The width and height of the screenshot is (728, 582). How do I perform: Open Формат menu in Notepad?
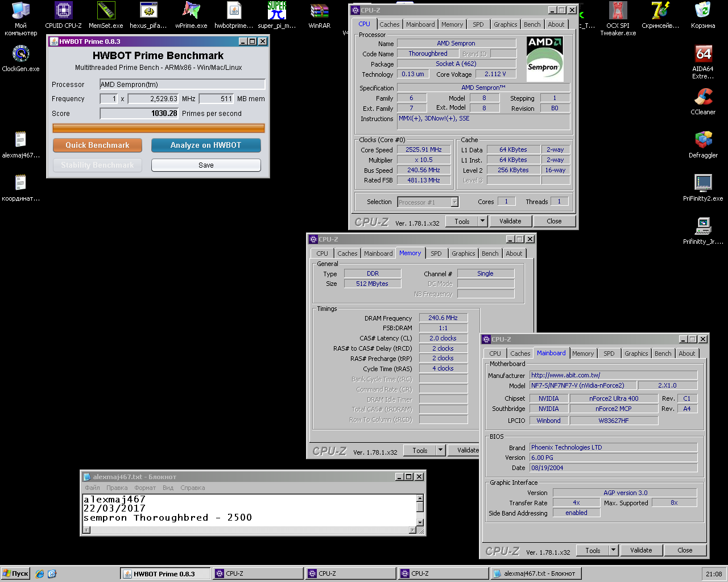pyautogui.click(x=145, y=488)
